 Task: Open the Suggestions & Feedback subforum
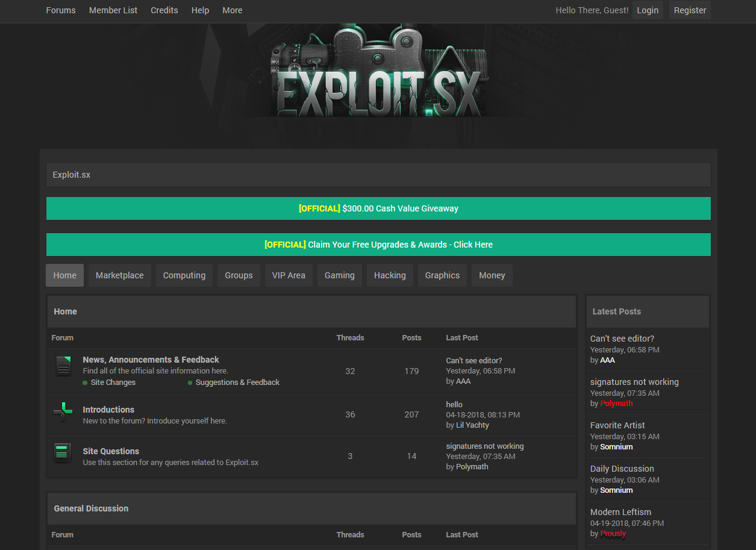[x=237, y=383]
